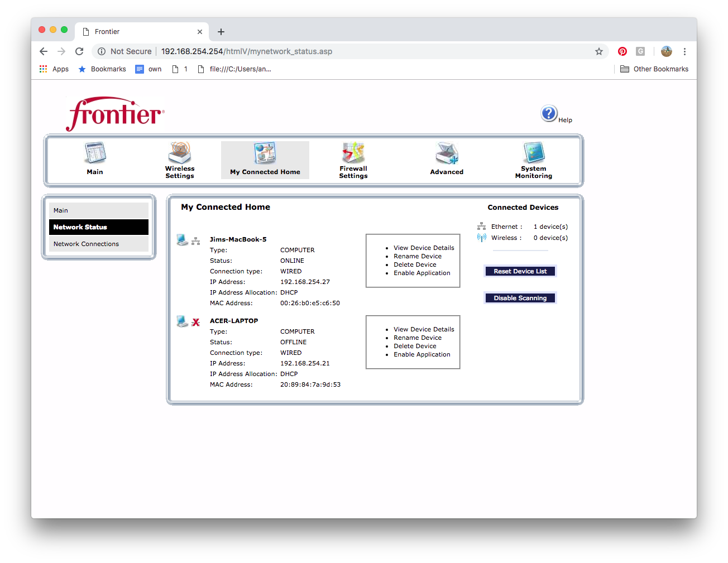Open System Monitoring icon
This screenshot has width=728, height=563.
[534, 152]
